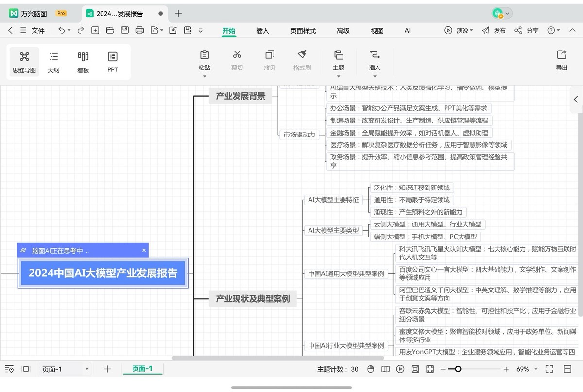This screenshot has height=392, width=583.
Task: Select the 2024中国AI大模型产业发展报告 central node
Action: tap(103, 273)
